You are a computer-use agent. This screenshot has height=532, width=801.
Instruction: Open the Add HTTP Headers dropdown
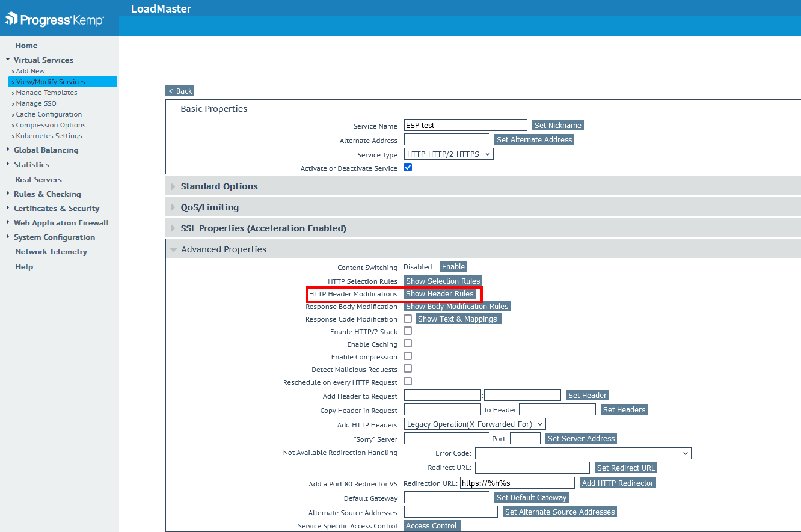(475, 424)
